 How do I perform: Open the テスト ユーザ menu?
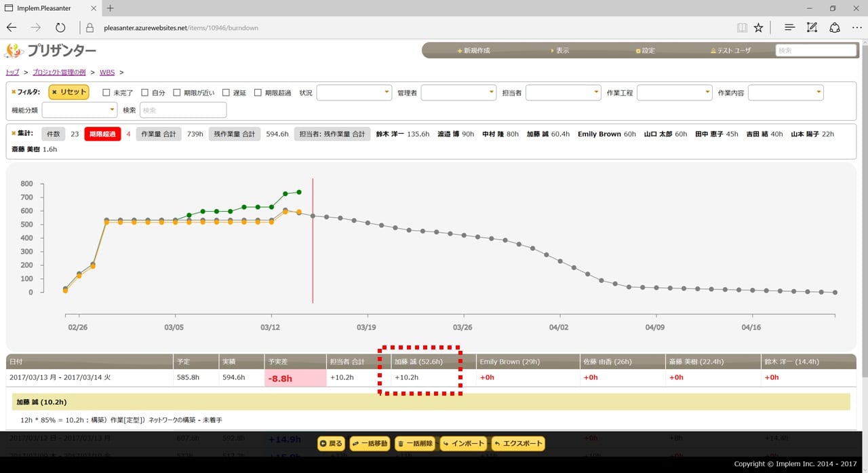pos(730,51)
